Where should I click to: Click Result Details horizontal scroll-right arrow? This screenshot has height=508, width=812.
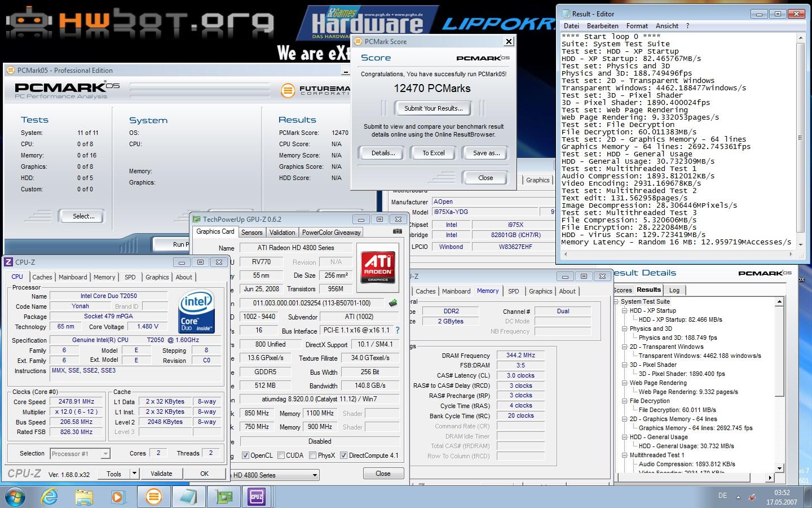tap(770, 478)
